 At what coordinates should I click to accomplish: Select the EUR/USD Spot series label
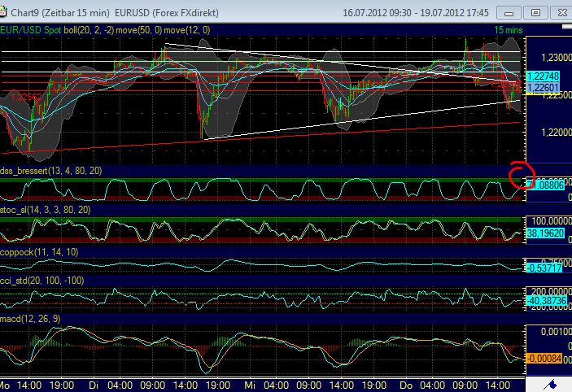(x=31, y=30)
